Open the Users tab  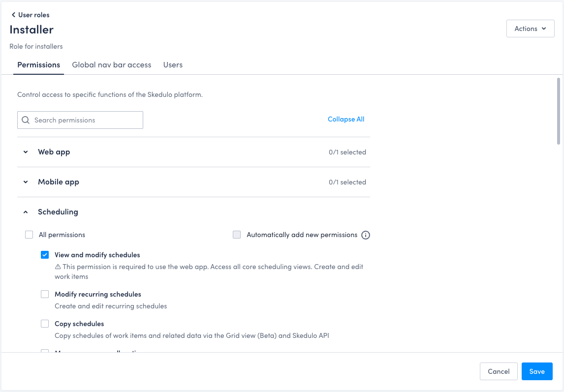pos(173,65)
